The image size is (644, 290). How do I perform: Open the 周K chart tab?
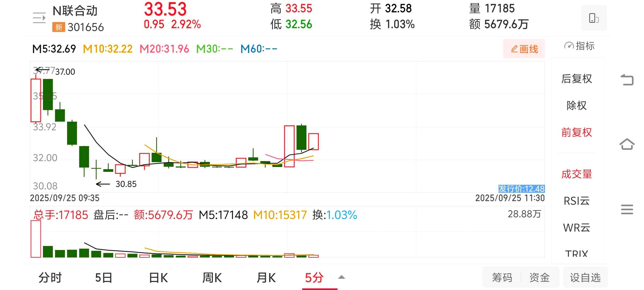point(212,278)
